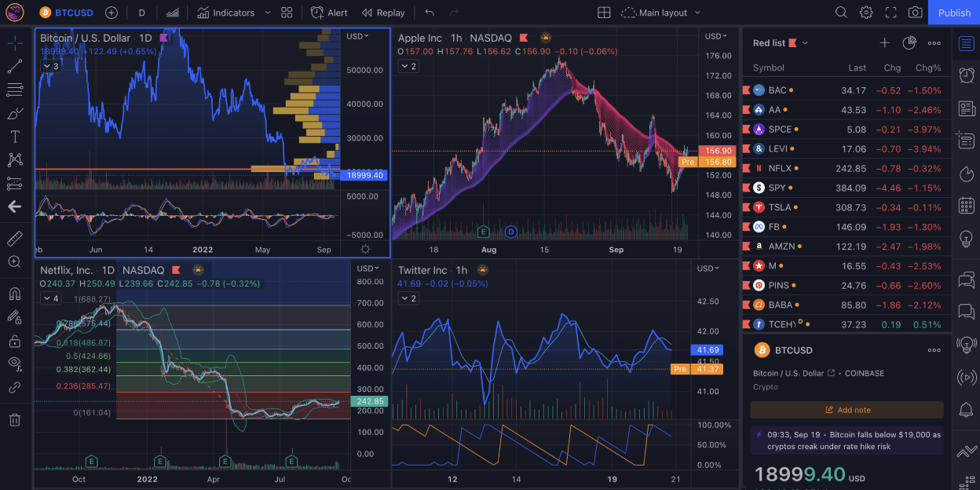Take a chart snapshot with camera icon
980x490 pixels.
tap(915, 13)
